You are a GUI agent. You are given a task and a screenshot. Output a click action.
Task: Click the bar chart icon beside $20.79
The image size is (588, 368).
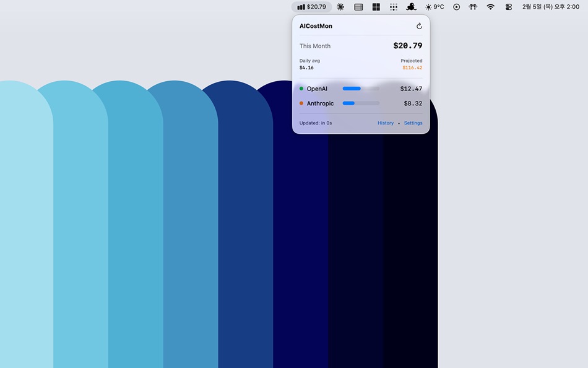pyautogui.click(x=301, y=7)
